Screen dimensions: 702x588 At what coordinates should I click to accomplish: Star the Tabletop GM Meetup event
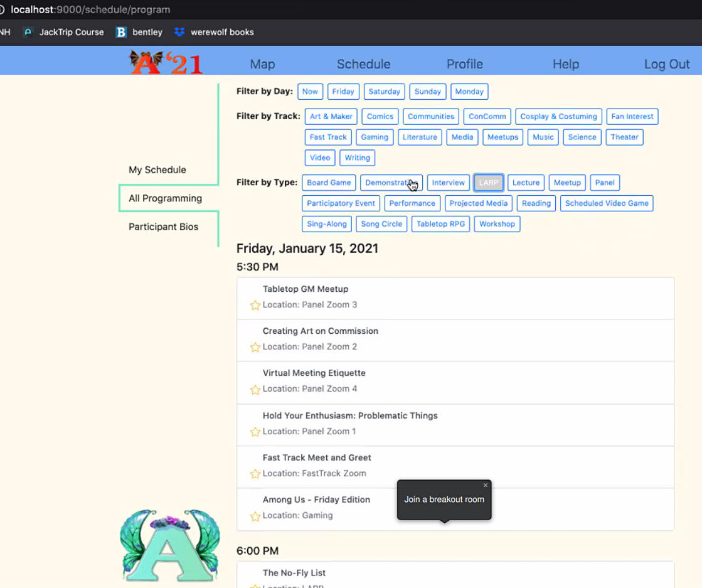click(255, 306)
